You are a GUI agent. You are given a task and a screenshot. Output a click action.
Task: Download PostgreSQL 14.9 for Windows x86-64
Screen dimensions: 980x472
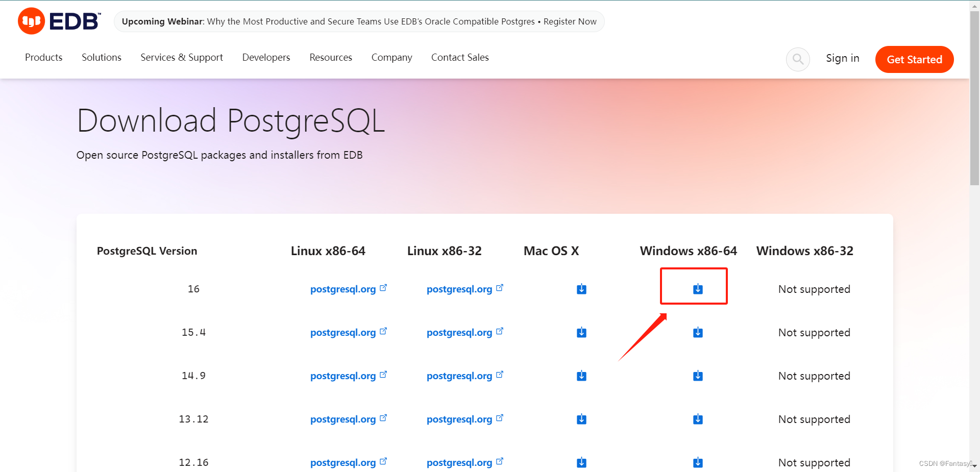coord(698,376)
